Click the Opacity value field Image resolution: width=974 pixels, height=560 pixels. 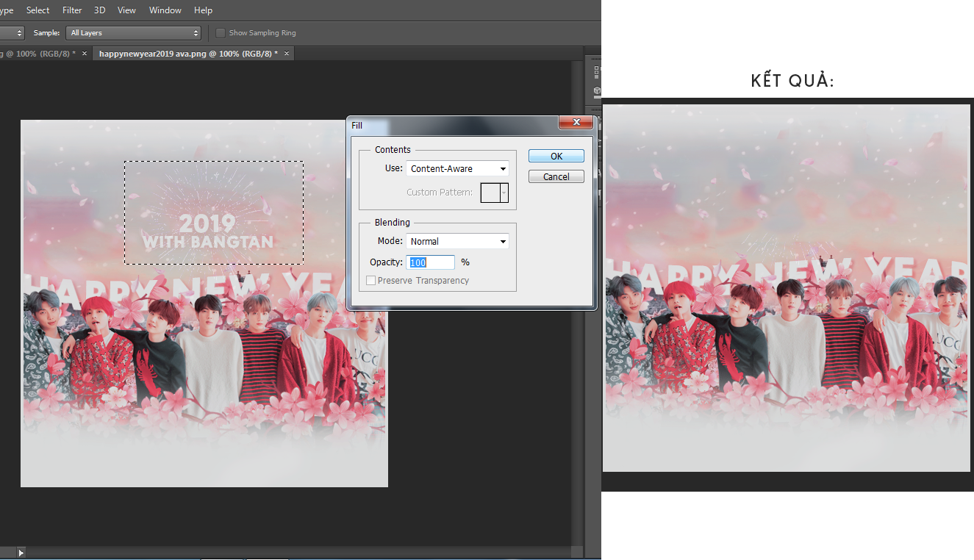431,262
